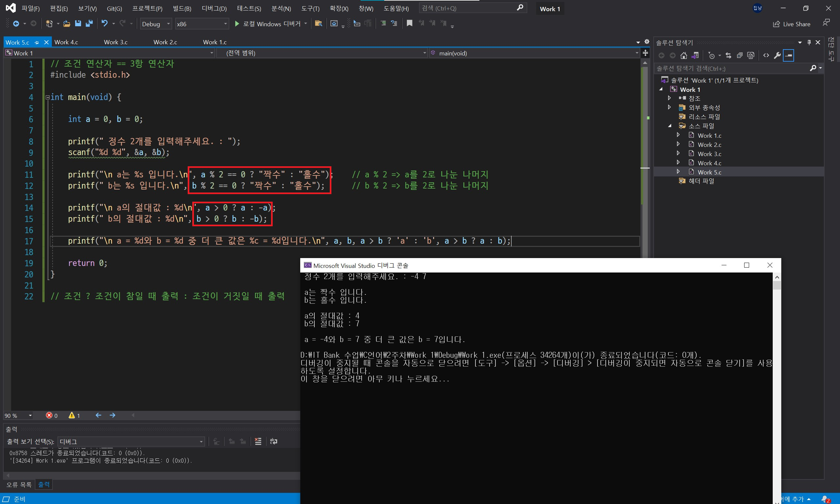Click the debug console vertical scrollbar thumb
Image resolution: width=840 pixels, height=504 pixels.
pyautogui.click(x=777, y=285)
